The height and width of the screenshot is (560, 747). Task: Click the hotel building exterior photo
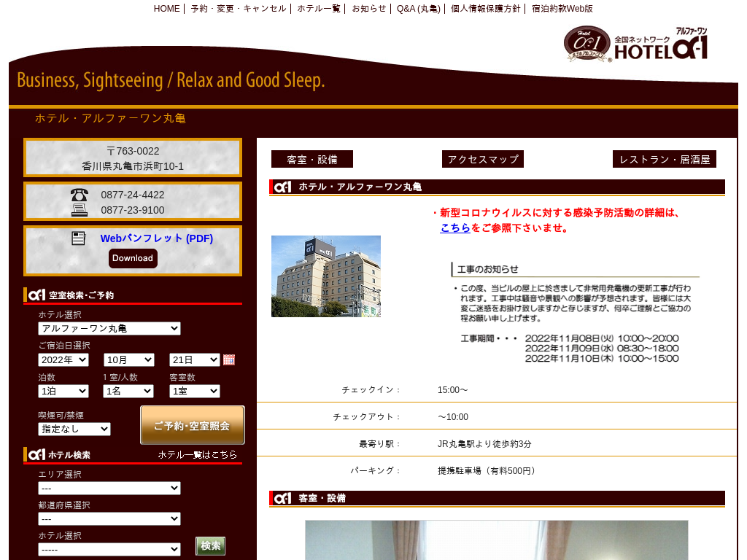click(326, 276)
